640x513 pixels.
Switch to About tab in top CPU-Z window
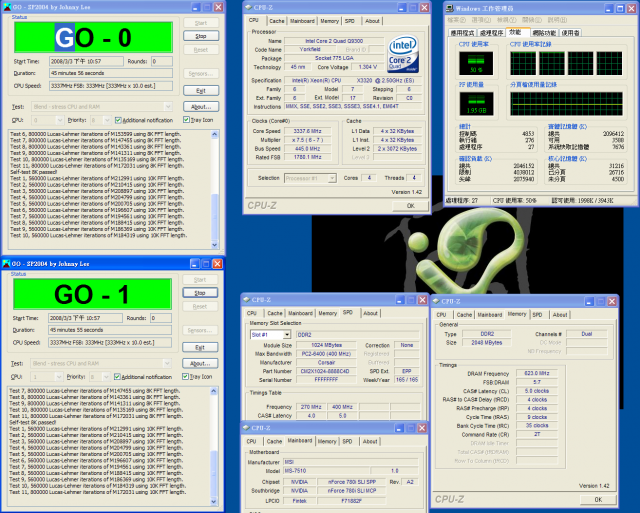coord(372,21)
